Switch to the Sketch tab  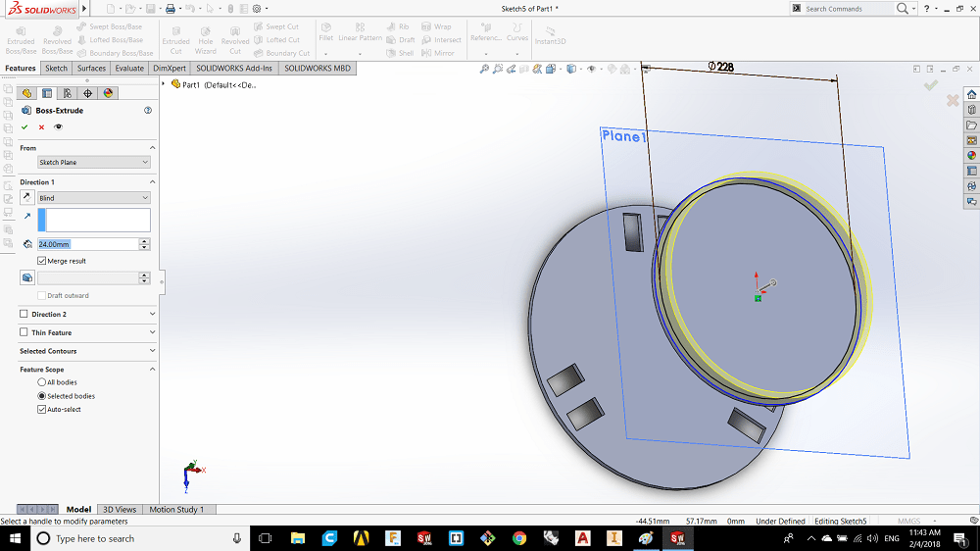(56, 69)
